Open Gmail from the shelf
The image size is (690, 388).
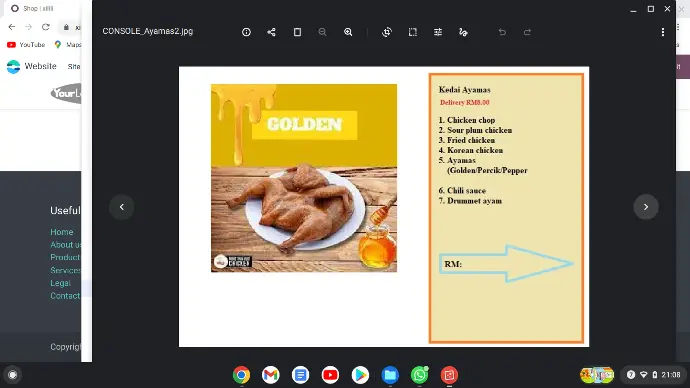(271, 375)
